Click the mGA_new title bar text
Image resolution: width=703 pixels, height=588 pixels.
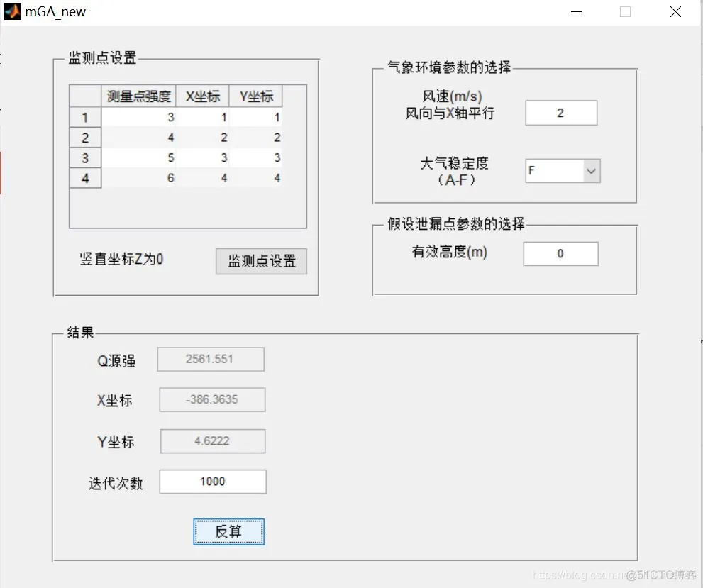(x=55, y=11)
